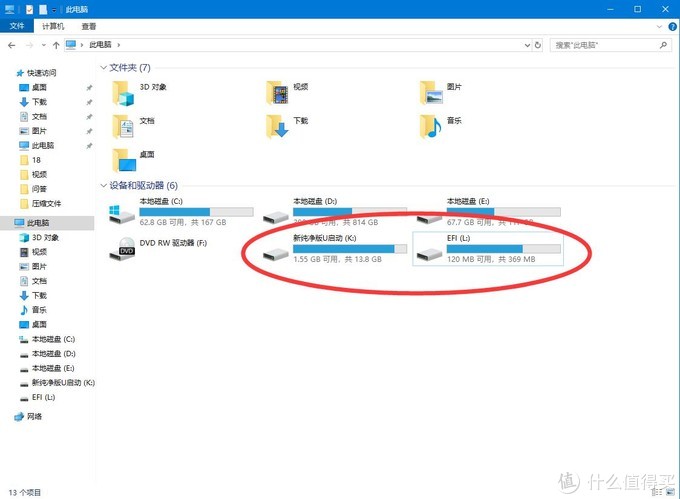Viewport: 680px width, 499px height.
Task: Open the 文档 folder in main pane
Action: point(123,126)
